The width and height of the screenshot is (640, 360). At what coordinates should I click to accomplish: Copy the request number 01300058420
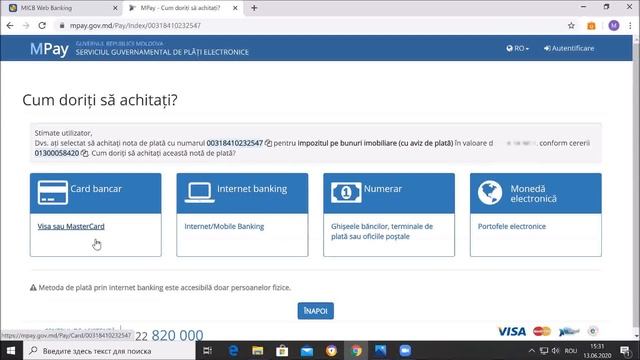coord(84,153)
